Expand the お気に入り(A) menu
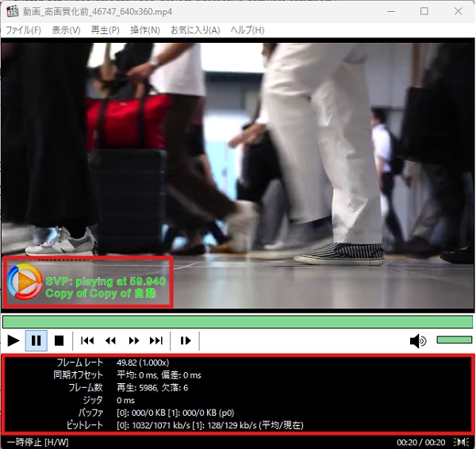476x449 pixels. (195, 30)
